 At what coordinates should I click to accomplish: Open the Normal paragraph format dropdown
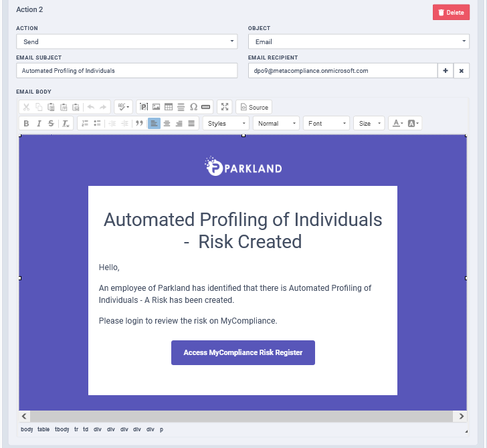point(276,124)
